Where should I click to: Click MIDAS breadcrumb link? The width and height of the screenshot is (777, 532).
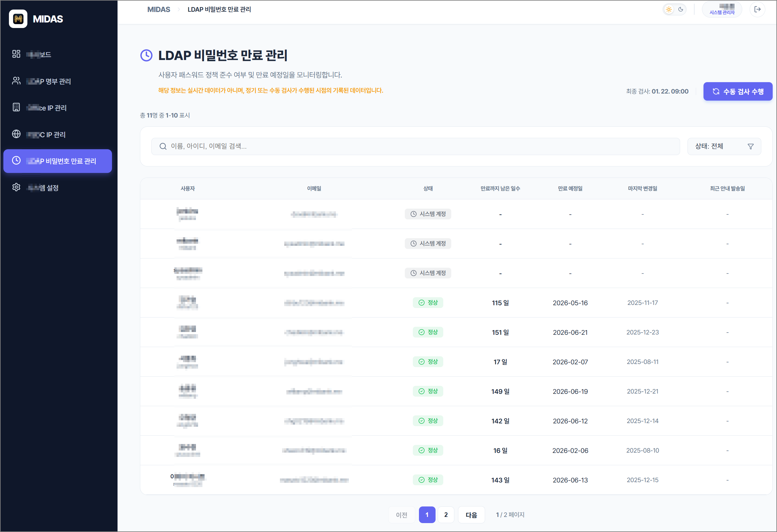pyautogui.click(x=158, y=9)
